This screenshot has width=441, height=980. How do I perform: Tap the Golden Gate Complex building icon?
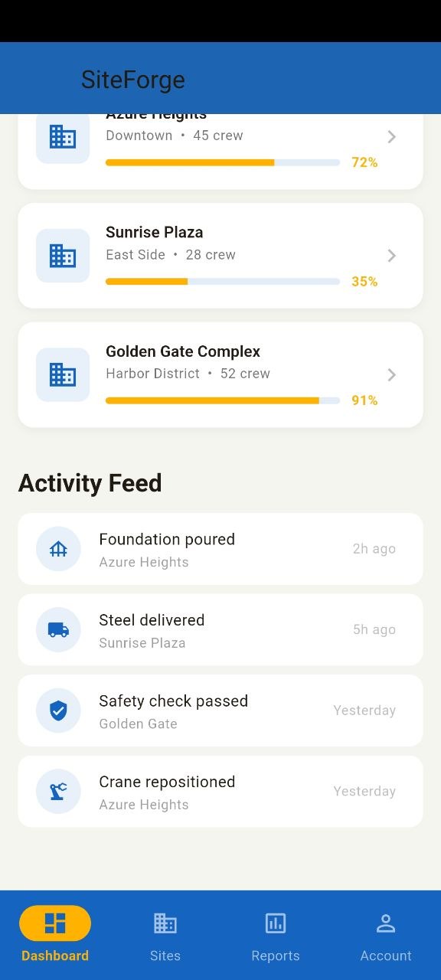pyautogui.click(x=62, y=374)
